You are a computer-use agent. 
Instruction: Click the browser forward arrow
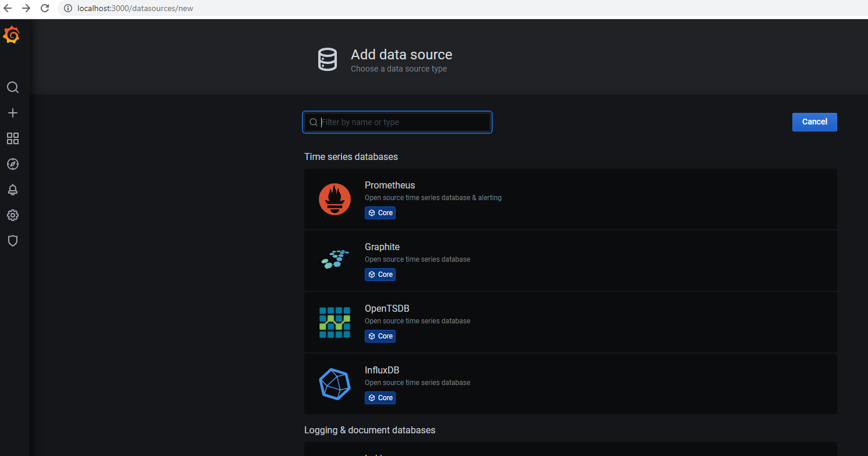point(26,8)
